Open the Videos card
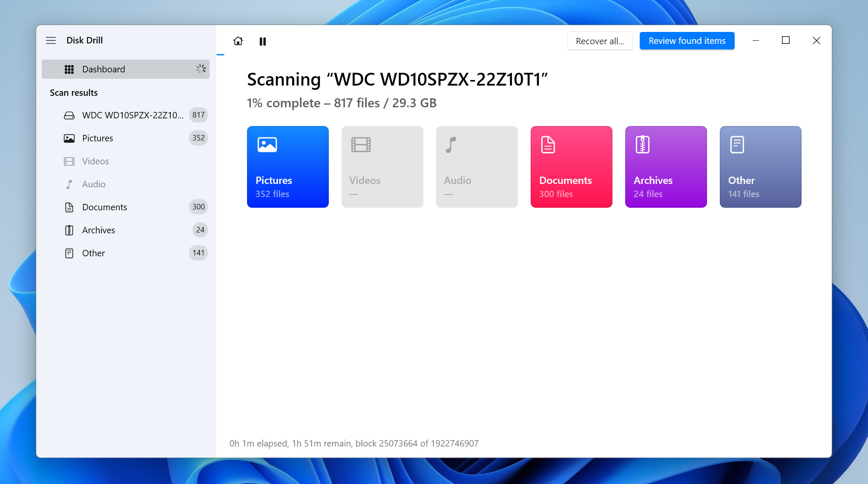The width and height of the screenshot is (868, 484). pos(382,167)
